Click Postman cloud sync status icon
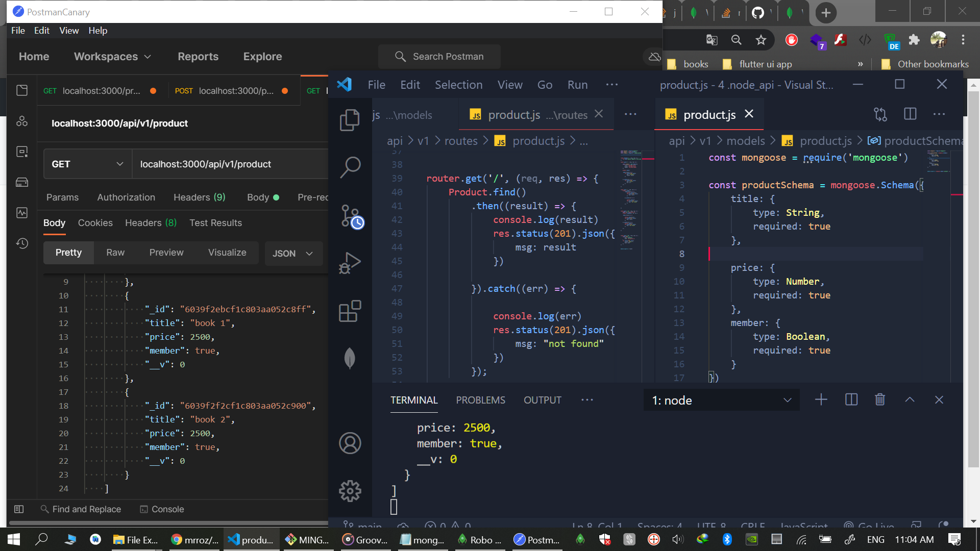Viewport: 980px width, 551px height. [654, 57]
